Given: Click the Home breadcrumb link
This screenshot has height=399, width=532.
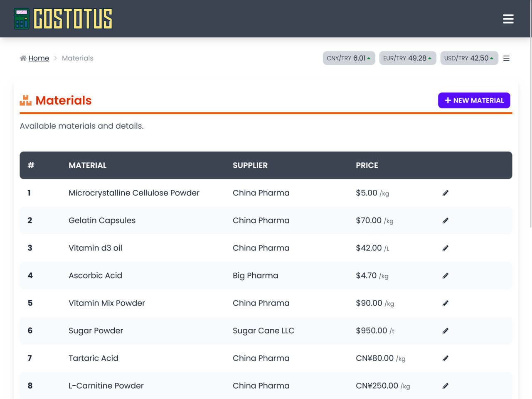Looking at the screenshot, I should [x=39, y=58].
